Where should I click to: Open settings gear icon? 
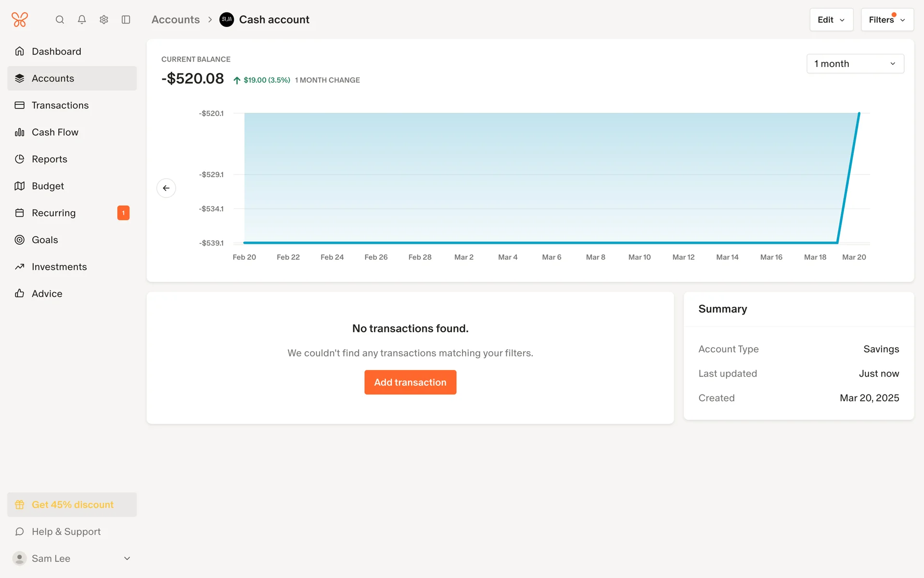pyautogui.click(x=104, y=20)
